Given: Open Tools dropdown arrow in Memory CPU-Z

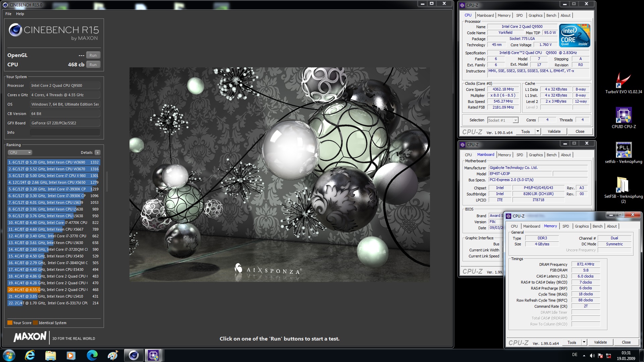Looking at the screenshot, I should point(584,342).
